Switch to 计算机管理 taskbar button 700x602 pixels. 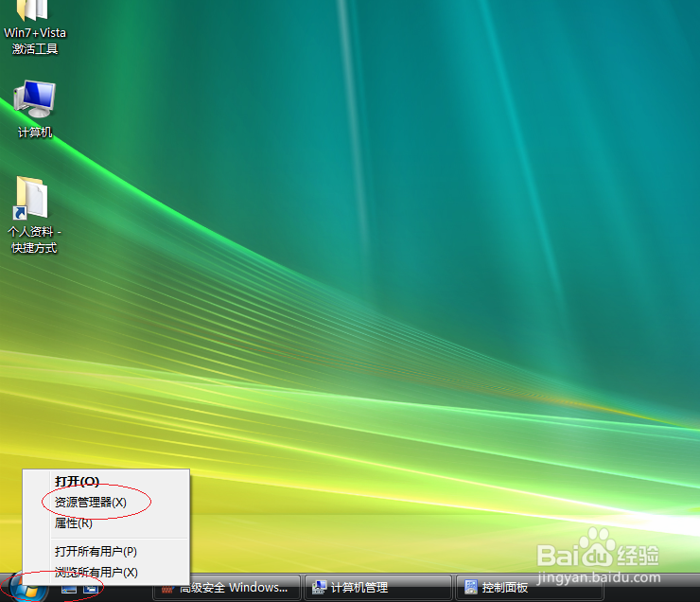pyautogui.click(x=377, y=588)
